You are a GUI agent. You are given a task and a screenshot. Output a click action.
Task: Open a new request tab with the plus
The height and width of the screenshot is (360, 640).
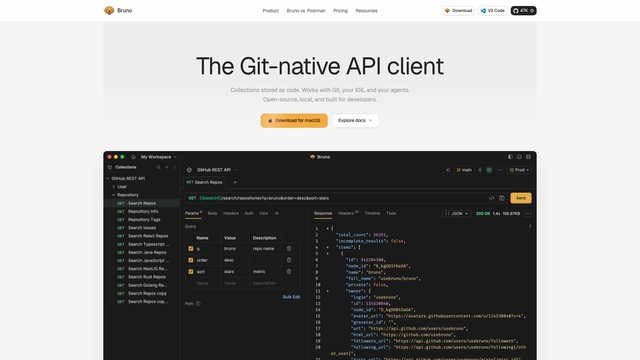pyautogui.click(x=235, y=182)
